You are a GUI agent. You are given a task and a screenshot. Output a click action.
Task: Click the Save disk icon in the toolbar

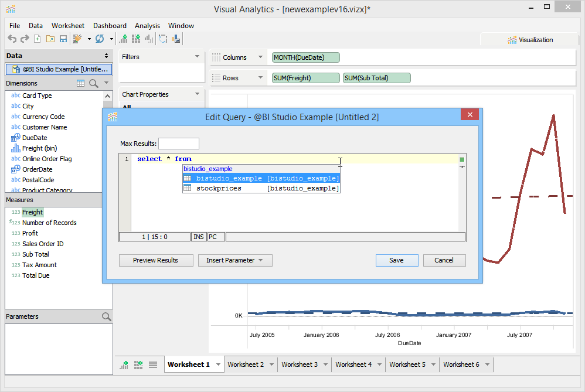pos(63,39)
